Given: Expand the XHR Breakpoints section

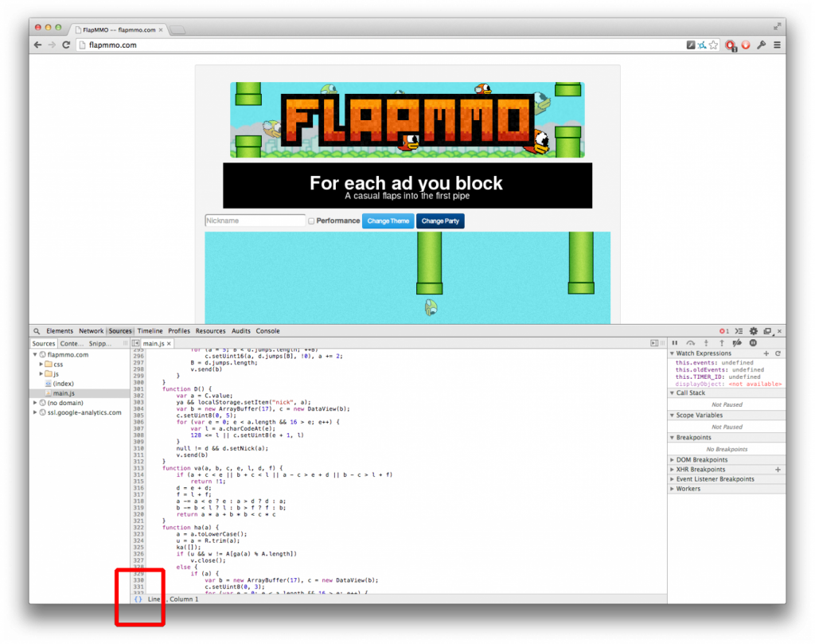Looking at the screenshot, I should (672, 470).
